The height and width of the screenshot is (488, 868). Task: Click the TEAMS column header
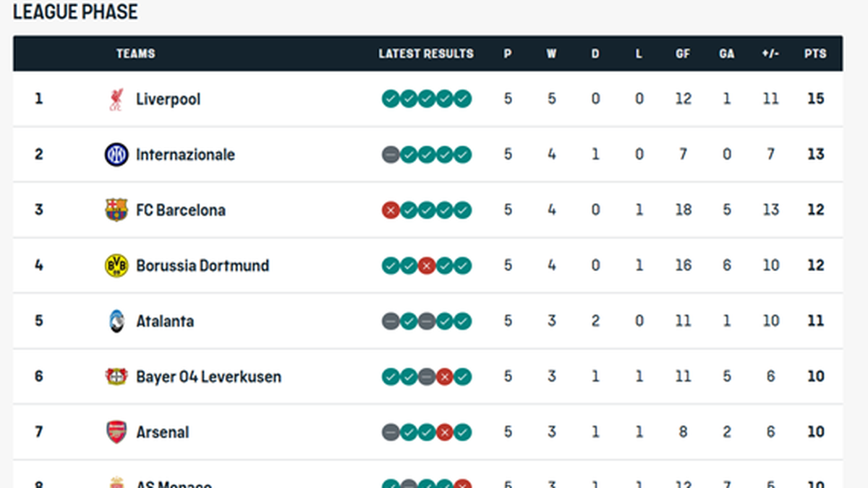[136, 53]
